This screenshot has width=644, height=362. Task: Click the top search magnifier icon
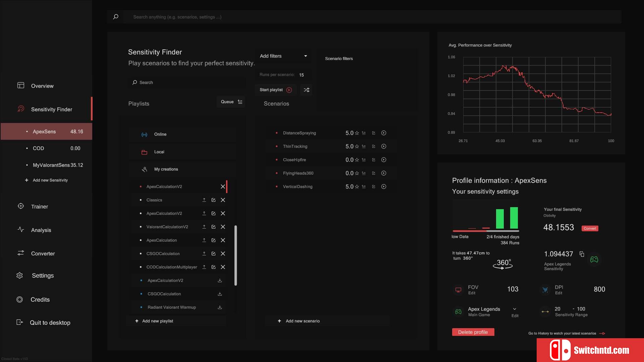coord(116,17)
